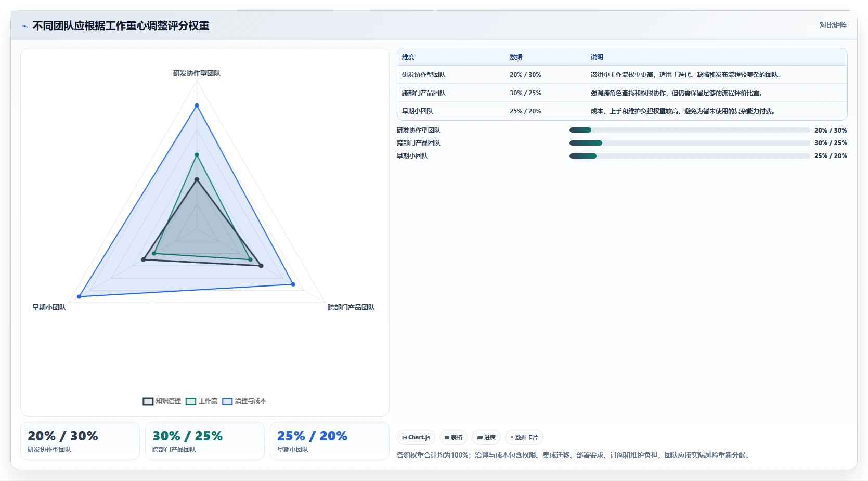Click the 维度 column header

(408, 57)
